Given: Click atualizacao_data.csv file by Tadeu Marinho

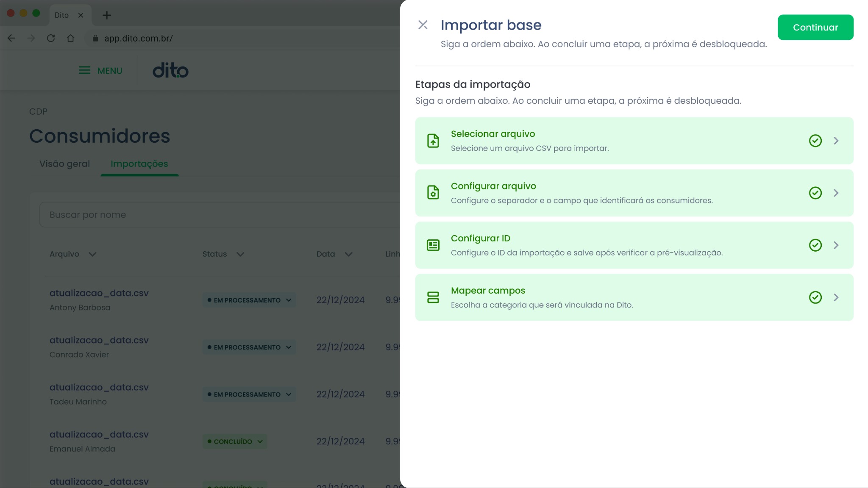Looking at the screenshot, I should click(99, 387).
